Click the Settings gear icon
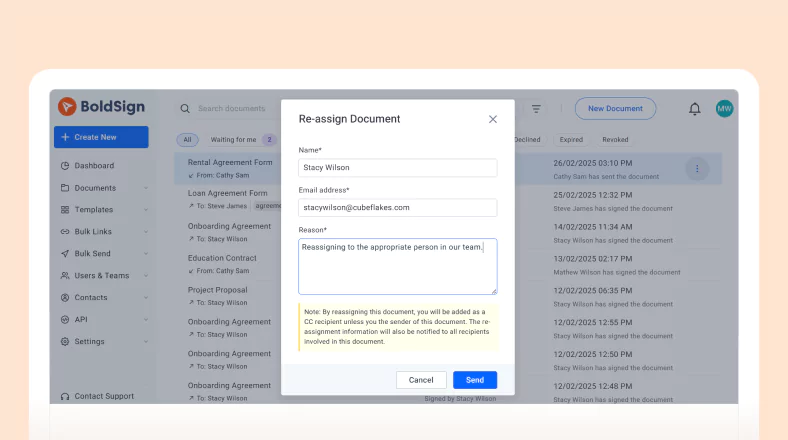 click(x=65, y=342)
